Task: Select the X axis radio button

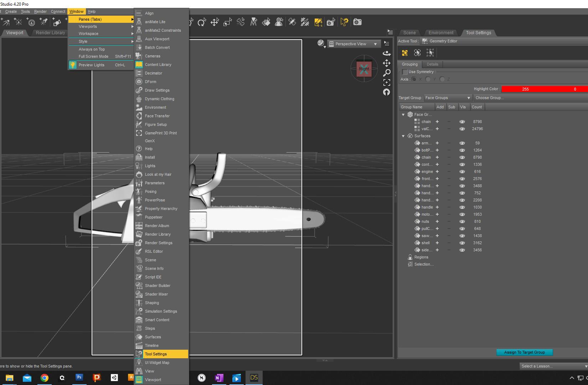Action: (414, 79)
